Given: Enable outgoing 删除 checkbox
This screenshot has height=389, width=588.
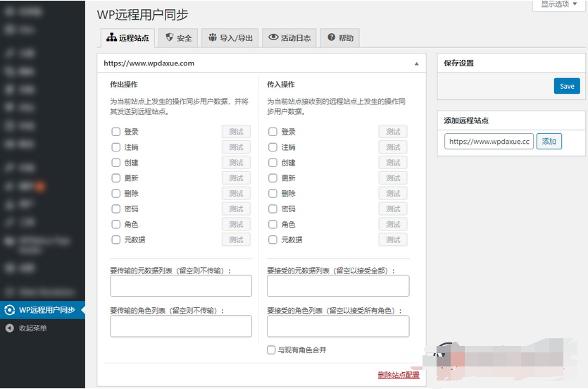Looking at the screenshot, I should click(x=116, y=193).
